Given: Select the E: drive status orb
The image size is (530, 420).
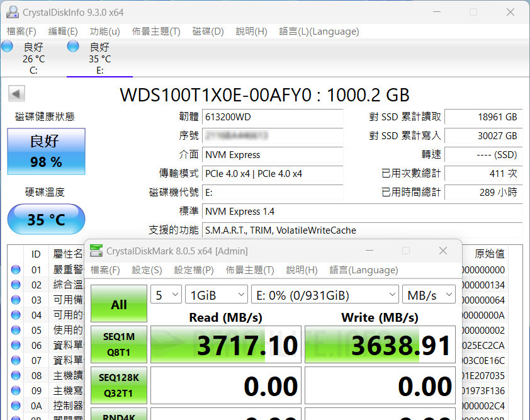Looking at the screenshot, I should click(74, 47).
